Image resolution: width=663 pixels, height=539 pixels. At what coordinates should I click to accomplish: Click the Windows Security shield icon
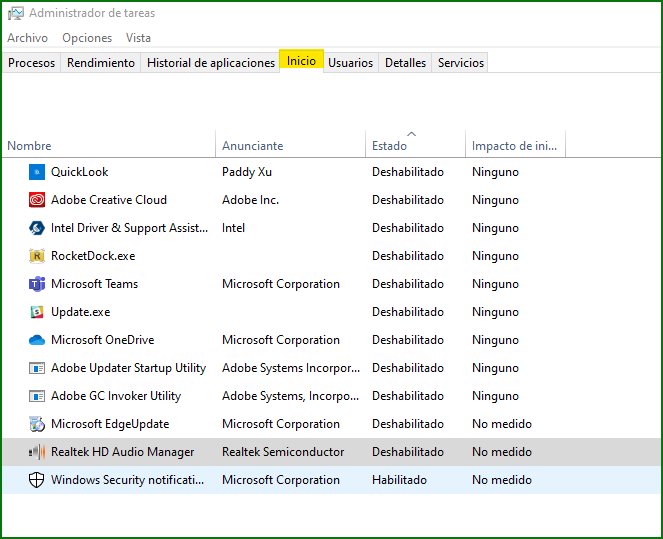click(x=37, y=480)
